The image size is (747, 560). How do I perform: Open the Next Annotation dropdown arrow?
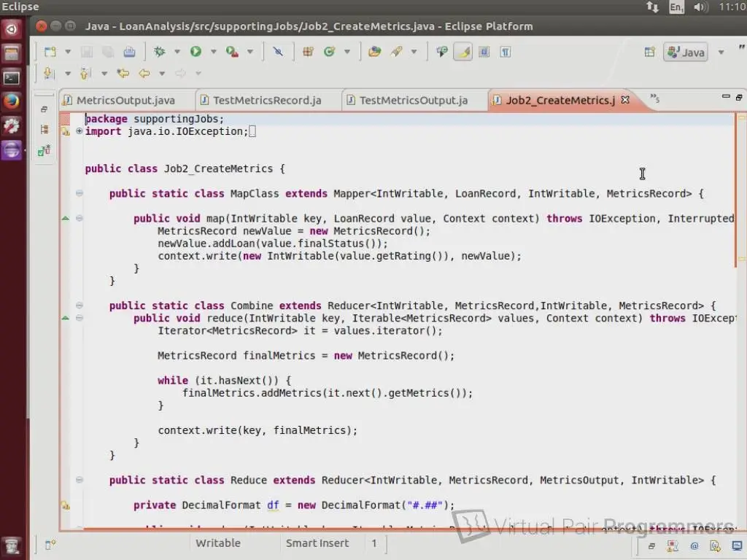68,74
